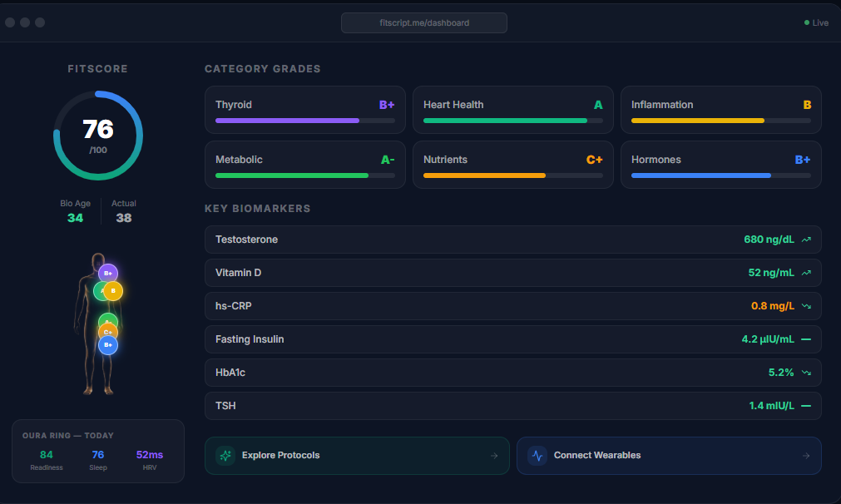Click the sparkle icon on Explore Protocols
Screen dimensions: 841x504
(x=225, y=455)
